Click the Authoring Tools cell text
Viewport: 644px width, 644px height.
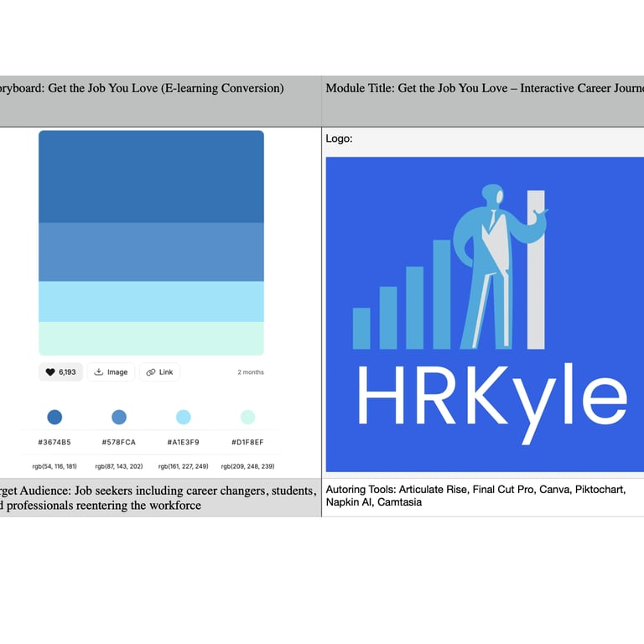click(x=475, y=496)
